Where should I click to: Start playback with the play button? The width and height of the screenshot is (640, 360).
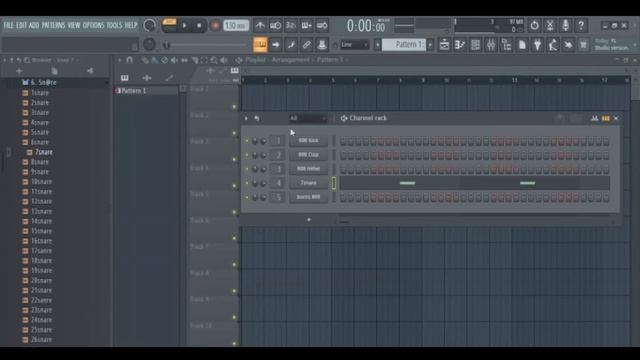point(184,26)
